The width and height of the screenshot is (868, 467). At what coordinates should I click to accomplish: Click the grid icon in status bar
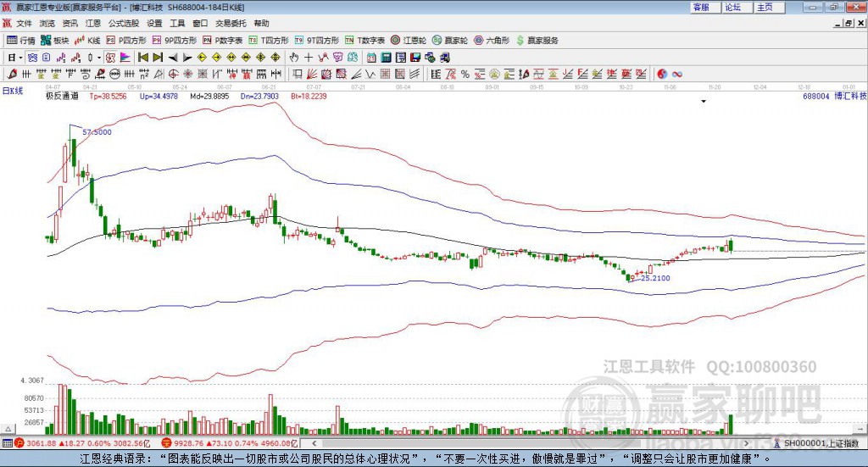click(7, 443)
